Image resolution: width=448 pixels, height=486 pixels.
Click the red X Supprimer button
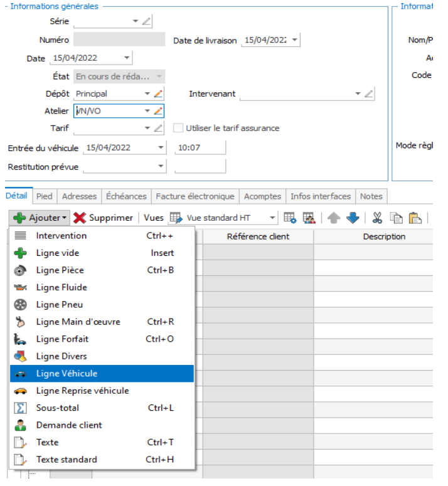(104, 218)
